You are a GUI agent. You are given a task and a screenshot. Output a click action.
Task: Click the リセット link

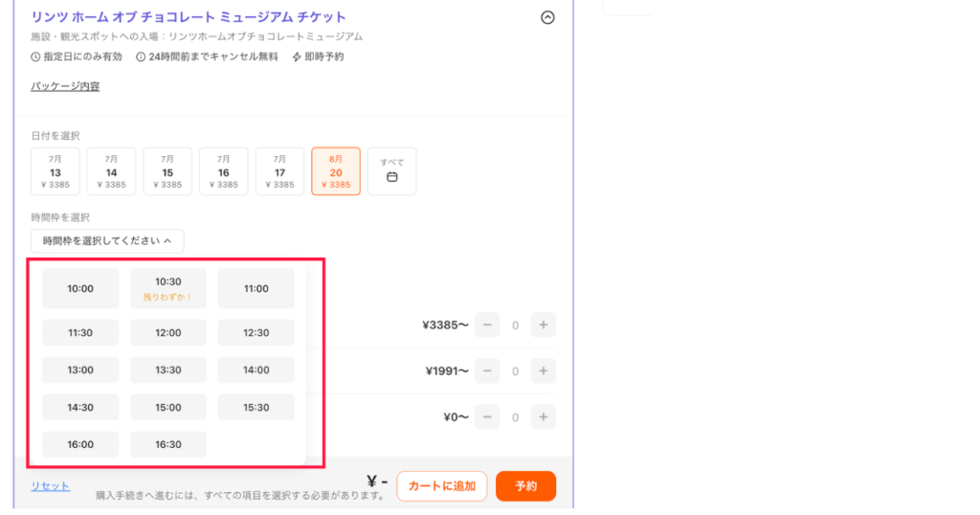tap(50, 486)
